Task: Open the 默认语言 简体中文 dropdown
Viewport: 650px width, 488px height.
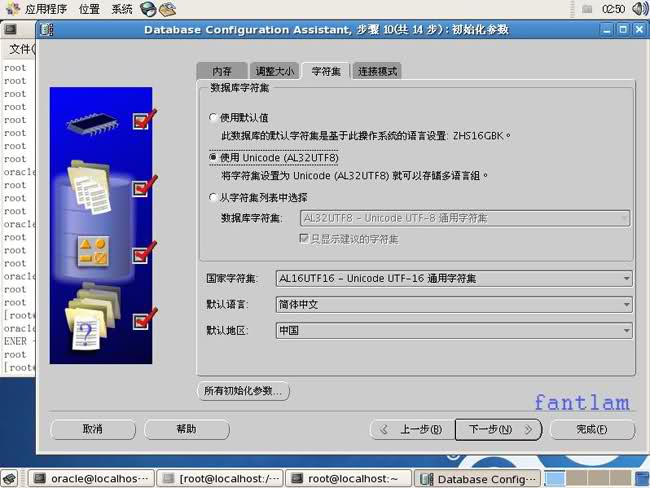Action: pos(454,305)
